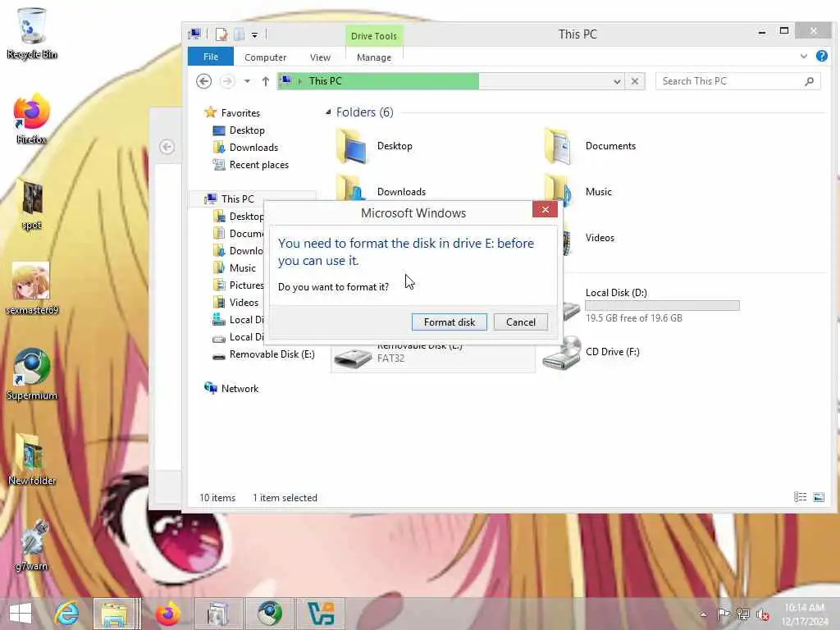
Task: Go up one folder level
Action: pos(265,81)
